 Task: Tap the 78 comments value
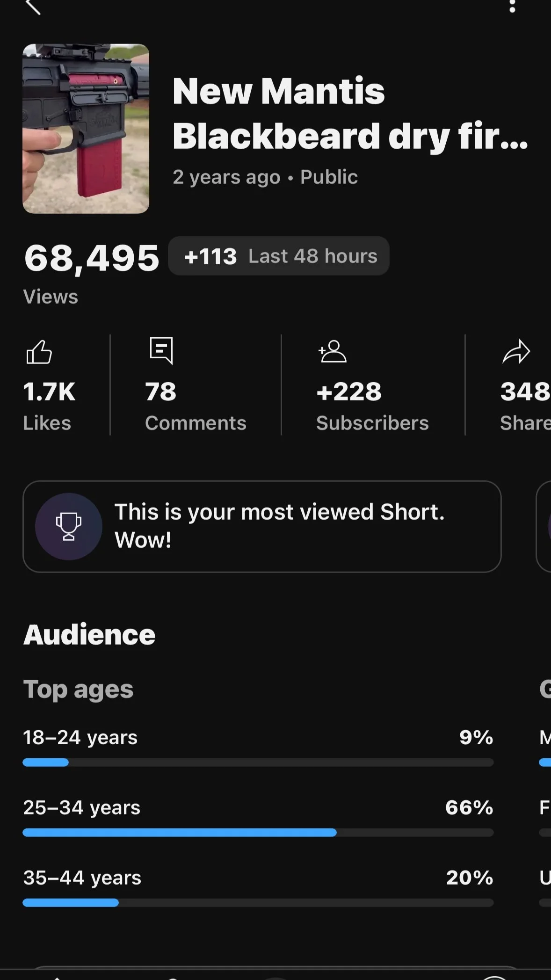pos(161,392)
